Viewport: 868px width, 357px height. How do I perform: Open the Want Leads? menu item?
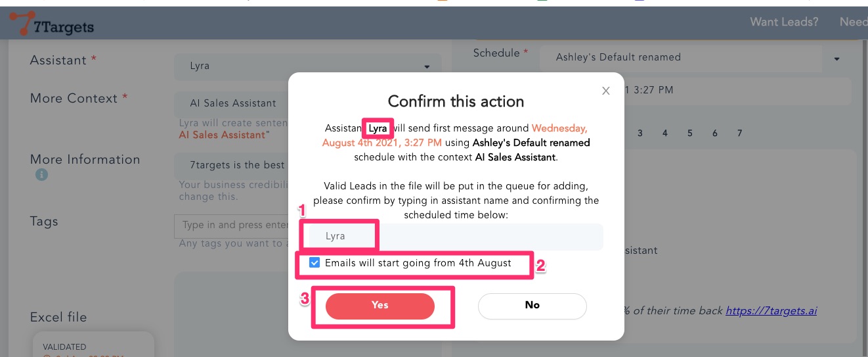784,22
